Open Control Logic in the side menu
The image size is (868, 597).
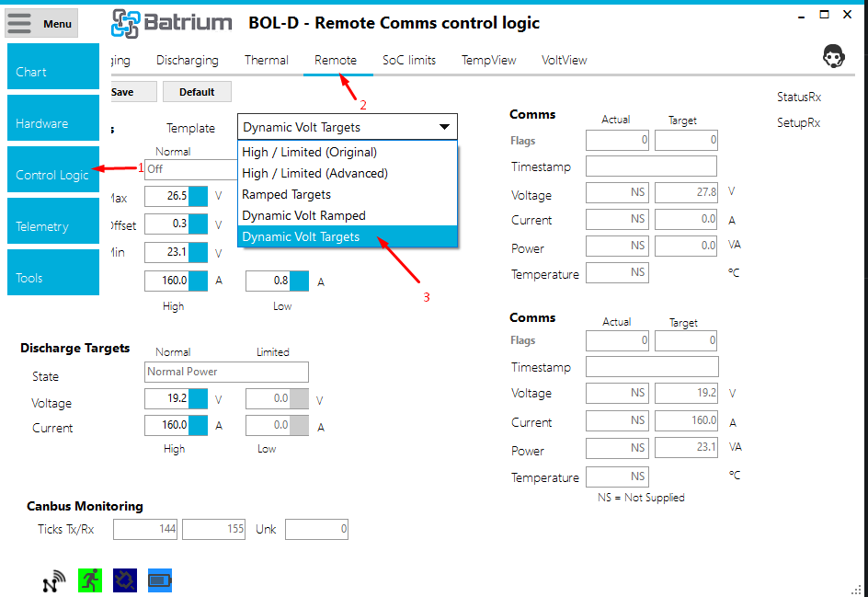click(52, 175)
